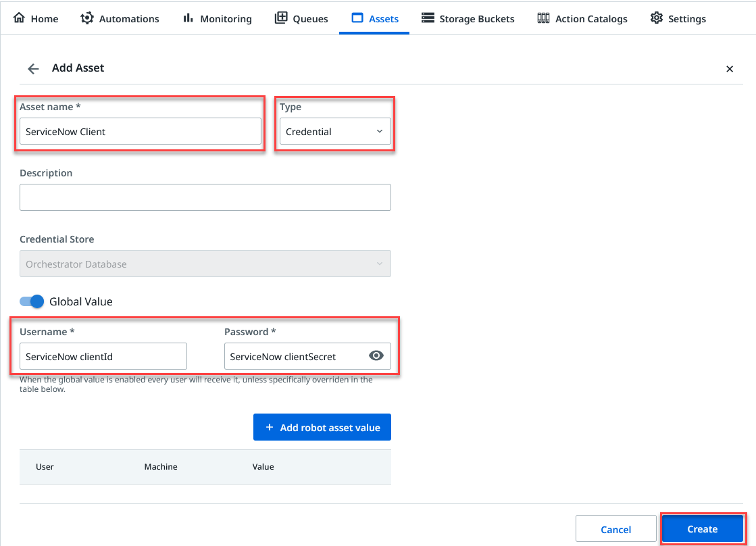Click into the Description field

click(205, 197)
